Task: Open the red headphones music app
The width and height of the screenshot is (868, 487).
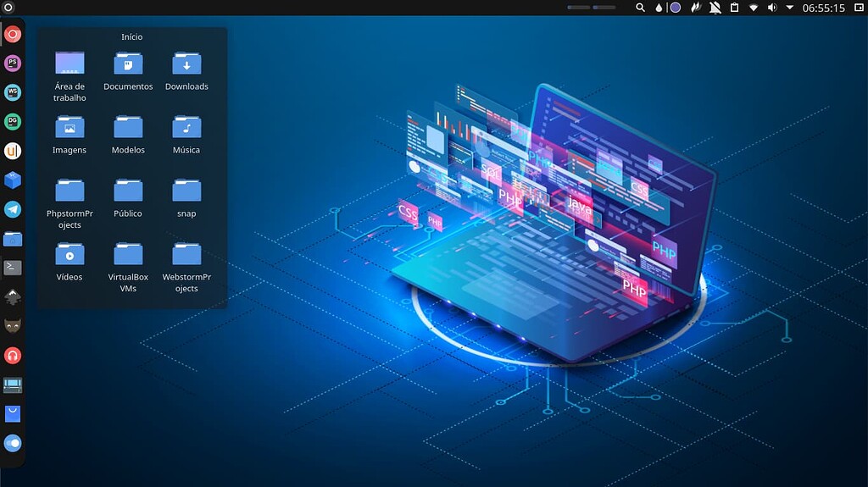Action: [13, 355]
